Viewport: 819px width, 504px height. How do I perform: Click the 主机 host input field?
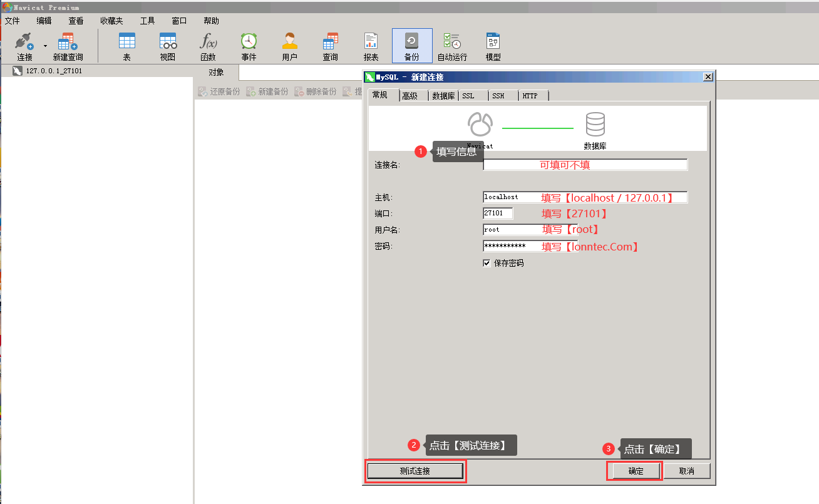[x=585, y=197]
